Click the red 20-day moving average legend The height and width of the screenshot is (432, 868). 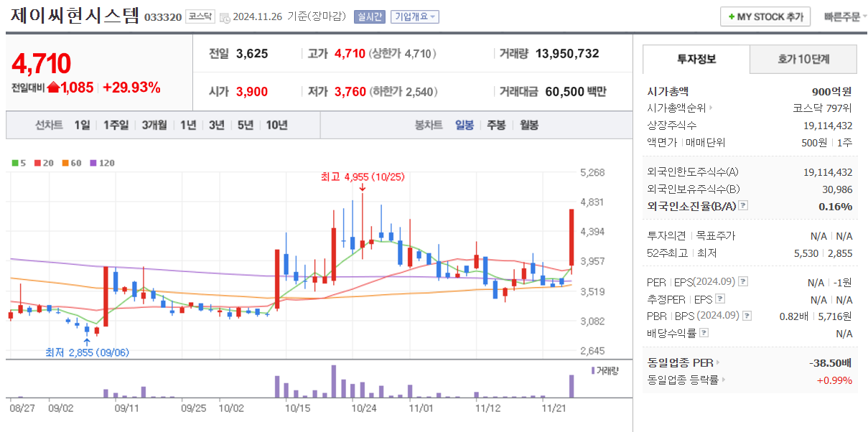(43, 163)
